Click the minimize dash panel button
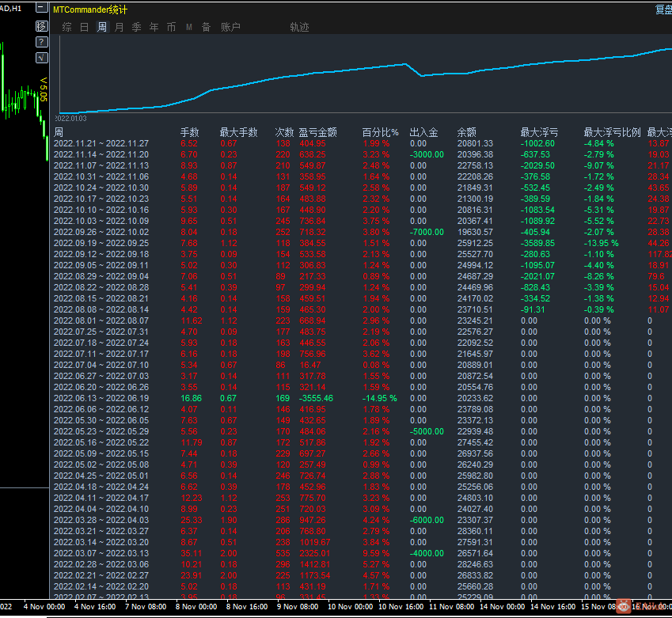 pos(42,8)
